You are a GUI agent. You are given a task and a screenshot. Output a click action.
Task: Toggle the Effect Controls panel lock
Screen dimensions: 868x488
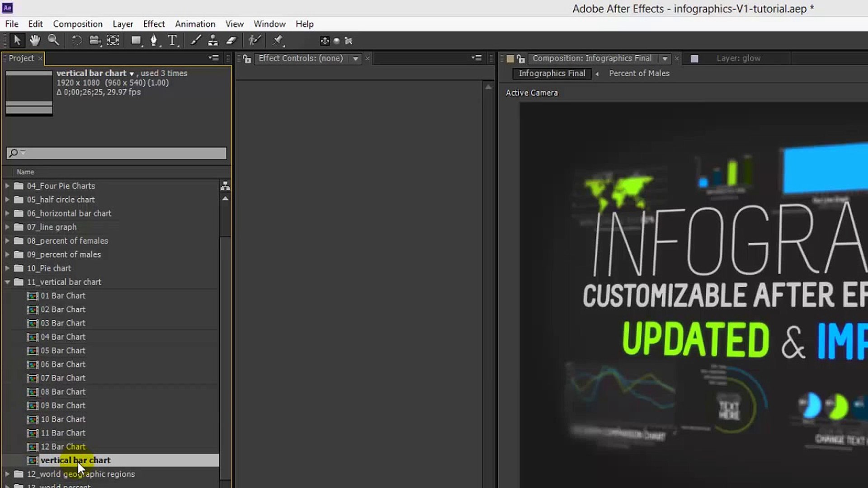247,59
